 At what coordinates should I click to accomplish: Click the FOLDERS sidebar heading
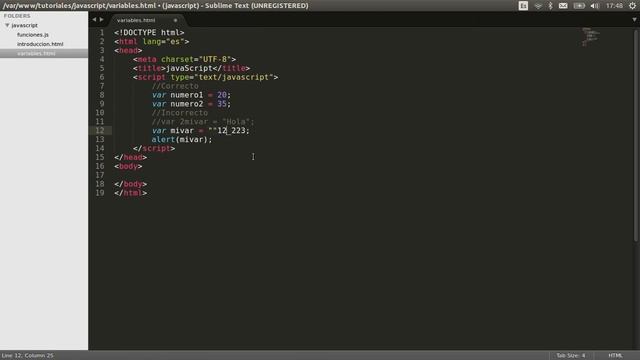click(x=17, y=16)
